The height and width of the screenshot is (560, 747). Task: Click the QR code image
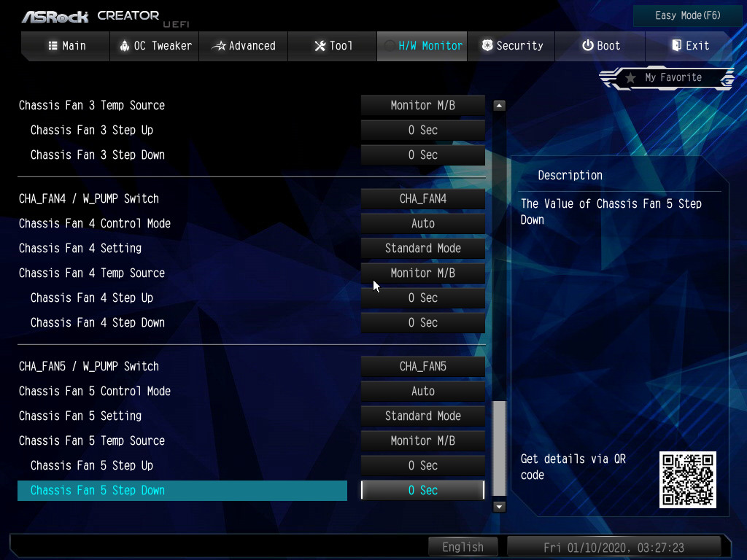(x=687, y=479)
